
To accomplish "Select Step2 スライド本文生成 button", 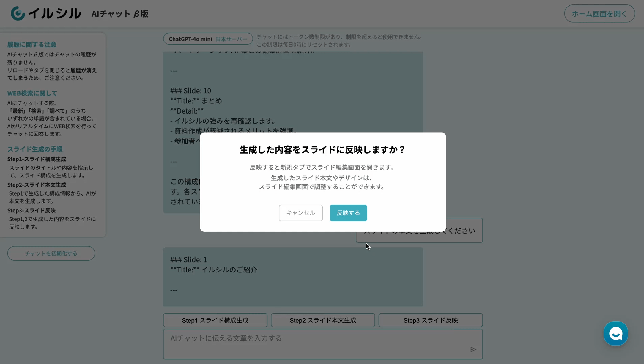I will pos(323,320).
